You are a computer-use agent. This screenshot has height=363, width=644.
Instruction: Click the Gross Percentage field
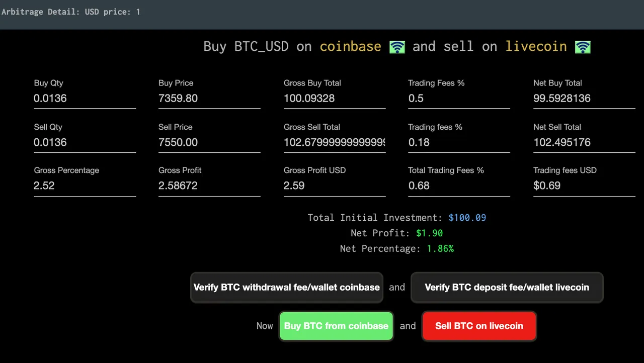(85, 186)
